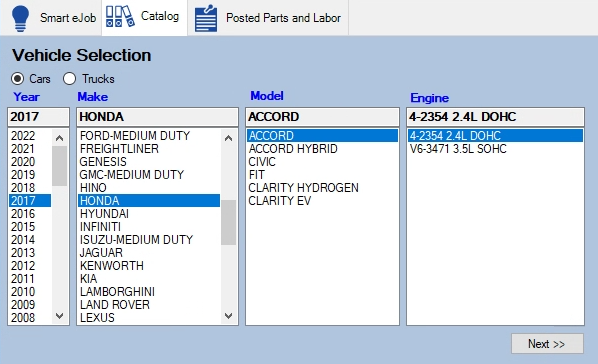The width and height of the screenshot is (598, 364).
Task: Click the Year input field showing 2017
Action: pos(39,117)
